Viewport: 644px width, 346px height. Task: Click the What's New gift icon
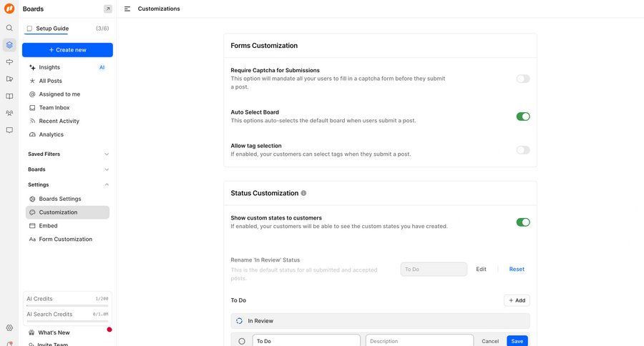click(31, 332)
